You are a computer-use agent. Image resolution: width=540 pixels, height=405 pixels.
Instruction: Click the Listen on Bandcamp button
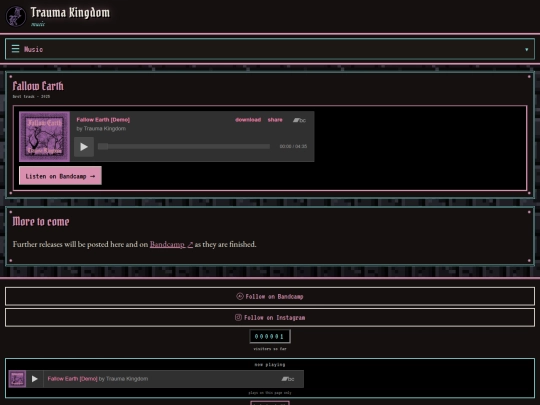[60, 176]
